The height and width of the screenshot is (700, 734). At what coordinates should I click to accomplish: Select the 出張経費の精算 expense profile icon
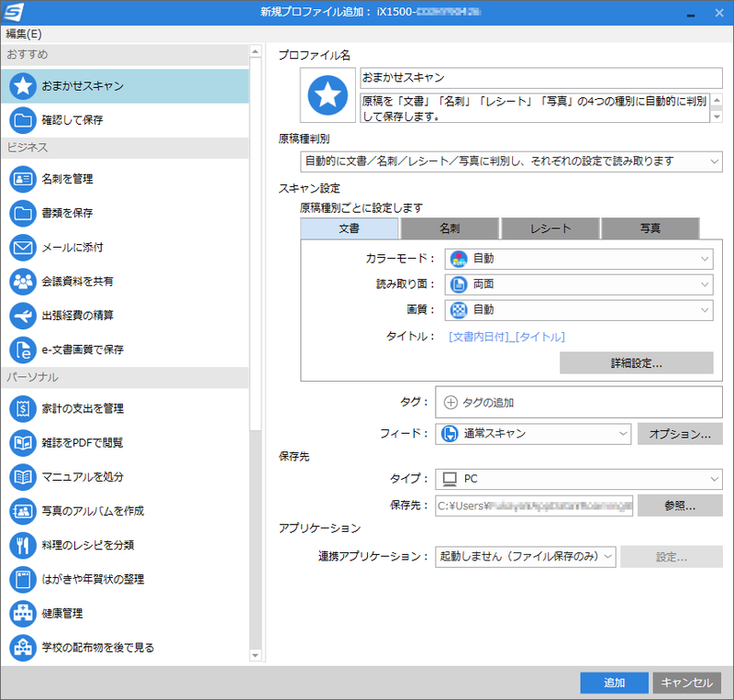click(23, 315)
